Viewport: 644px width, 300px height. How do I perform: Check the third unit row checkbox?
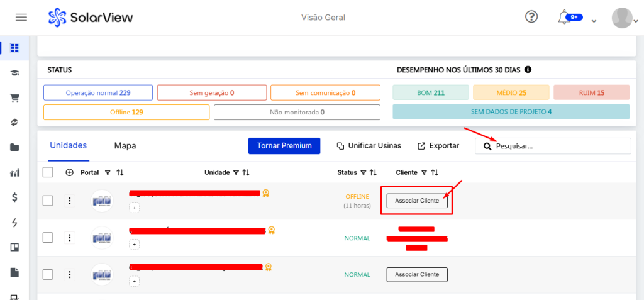click(48, 274)
